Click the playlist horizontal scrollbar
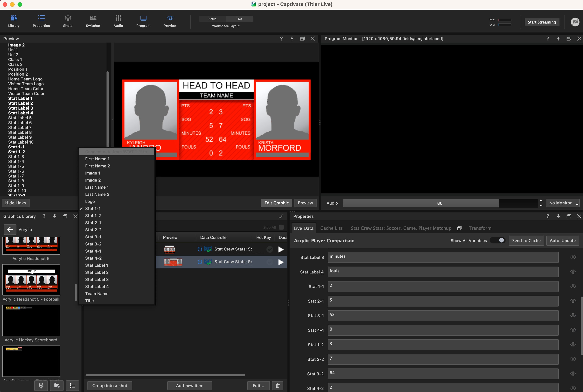583x392 pixels. tap(165, 375)
